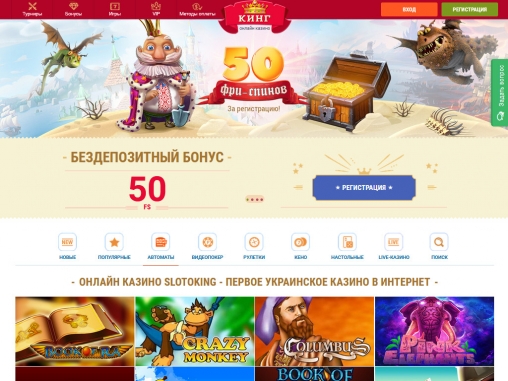Open the Игры slot icon
This screenshot has height=381, width=508.
(115, 6)
